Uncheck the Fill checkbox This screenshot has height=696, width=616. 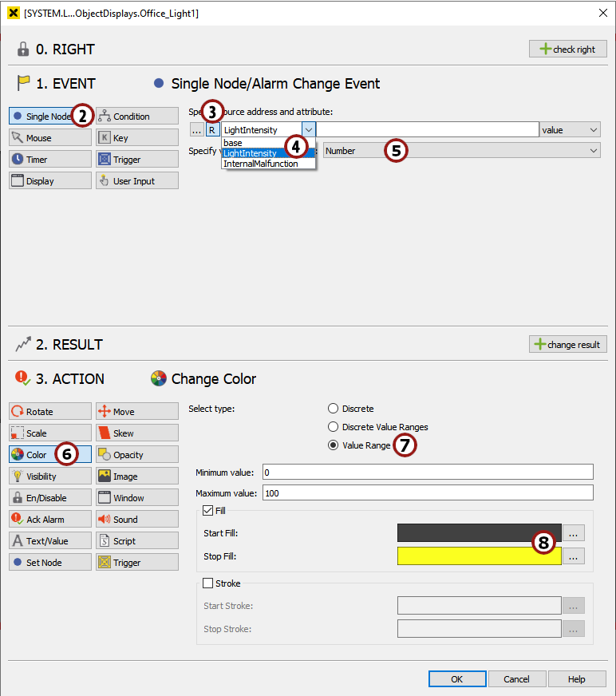pyautogui.click(x=208, y=510)
